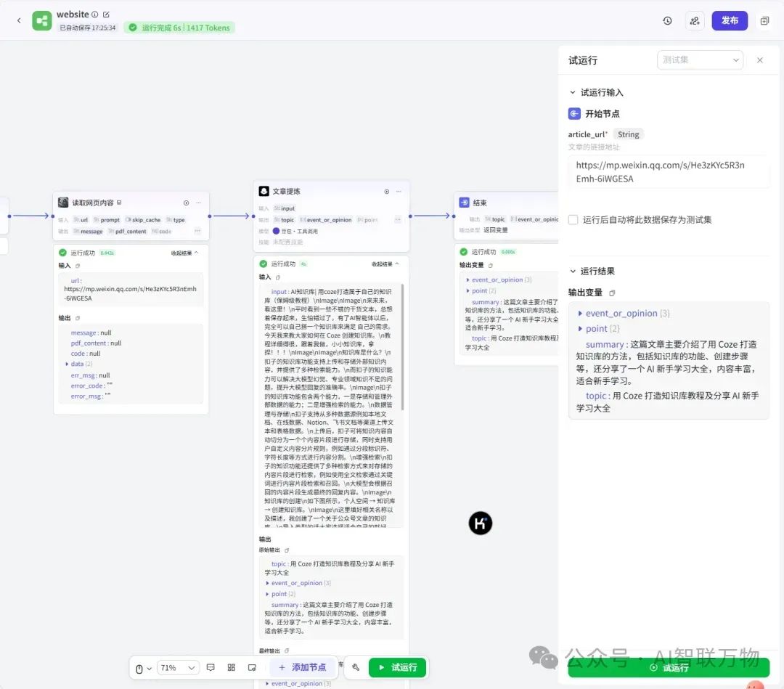784x689 pixels.
Task: Open the mouse interaction mode dropdown
Action: point(143,669)
